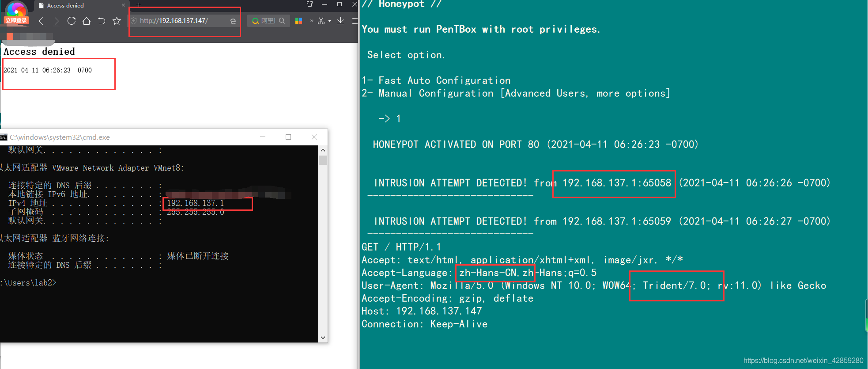The image size is (868, 369).
Task: Maximize the cmd.exe window
Action: [x=288, y=137]
